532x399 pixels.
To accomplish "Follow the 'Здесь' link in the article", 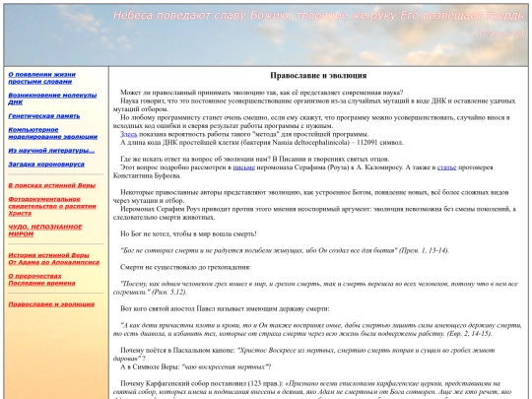I will pos(129,134).
